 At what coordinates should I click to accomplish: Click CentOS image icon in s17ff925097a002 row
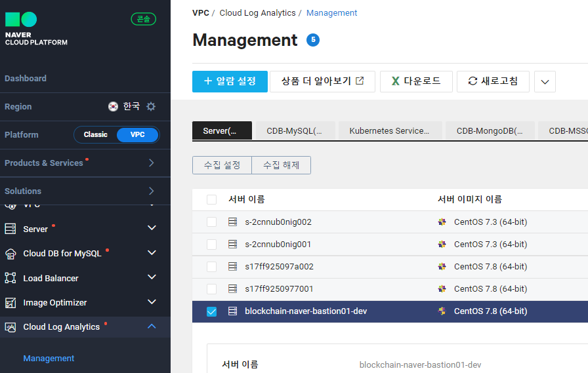point(442,266)
